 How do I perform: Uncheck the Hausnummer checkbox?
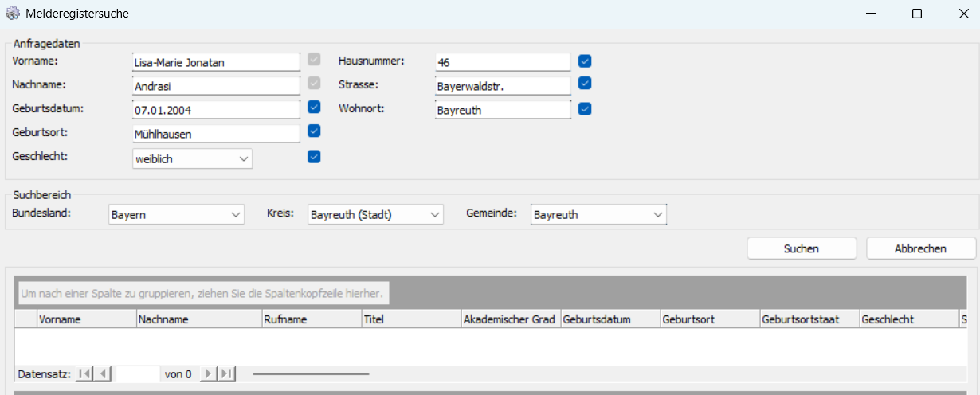pyautogui.click(x=585, y=61)
